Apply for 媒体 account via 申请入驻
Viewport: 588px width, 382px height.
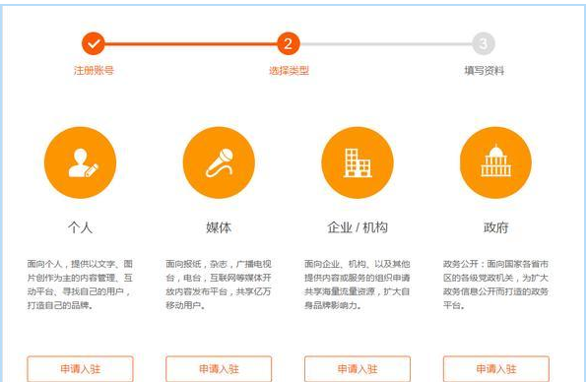click(219, 369)
